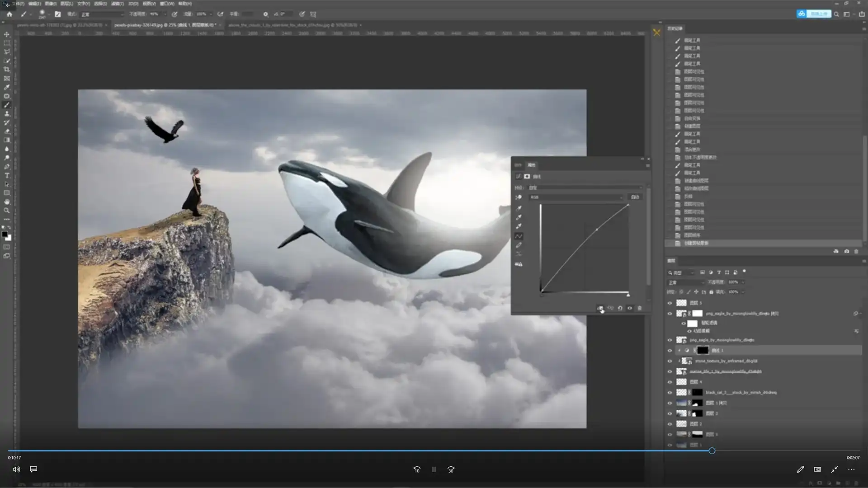The image size is (868, 488).
Task: Select the Zoom tool
Action: coord(7,211)
